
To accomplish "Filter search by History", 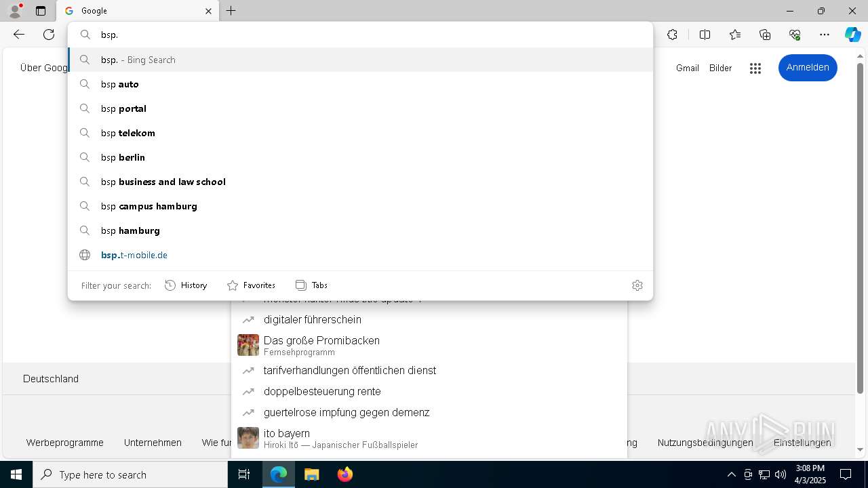I will (x=186, y=285).
